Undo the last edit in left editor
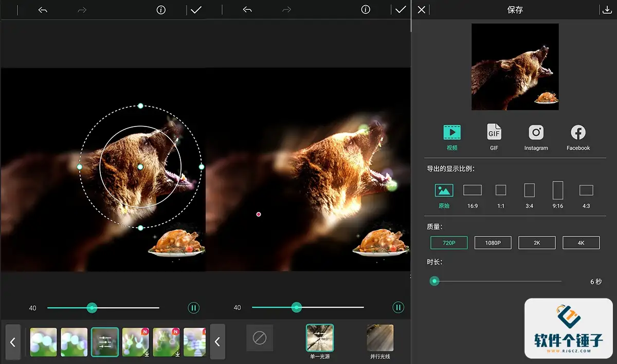Viewport: 617px width, 364px height. [x=42, y=9]
